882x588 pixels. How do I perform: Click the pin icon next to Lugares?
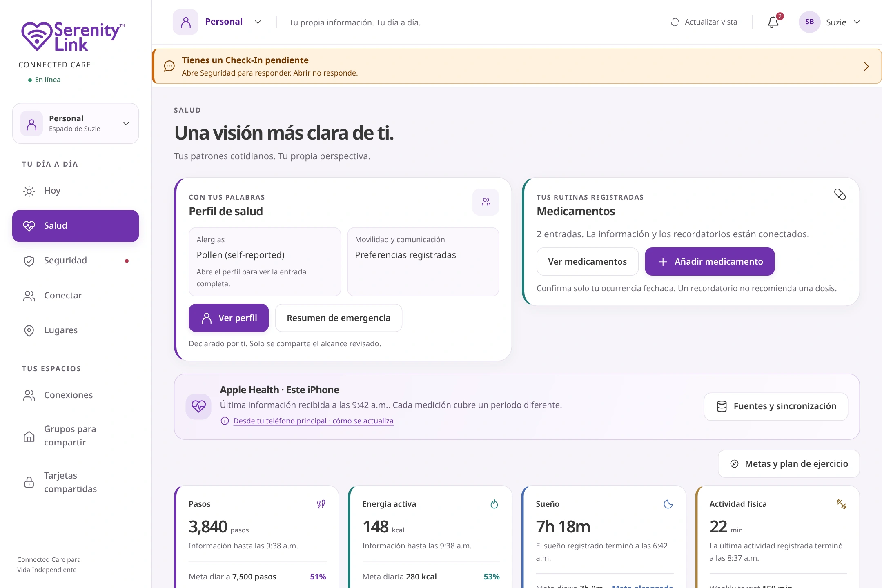tap(29, 331)
